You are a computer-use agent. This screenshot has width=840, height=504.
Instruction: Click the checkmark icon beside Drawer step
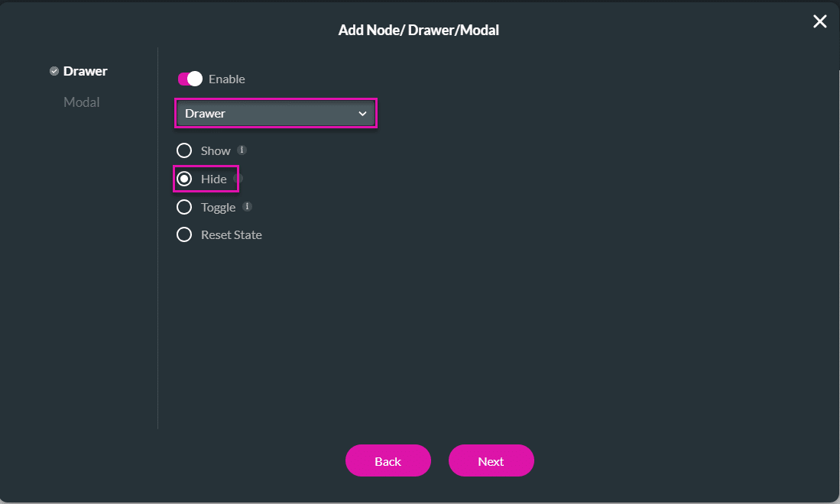coord(54,70)
